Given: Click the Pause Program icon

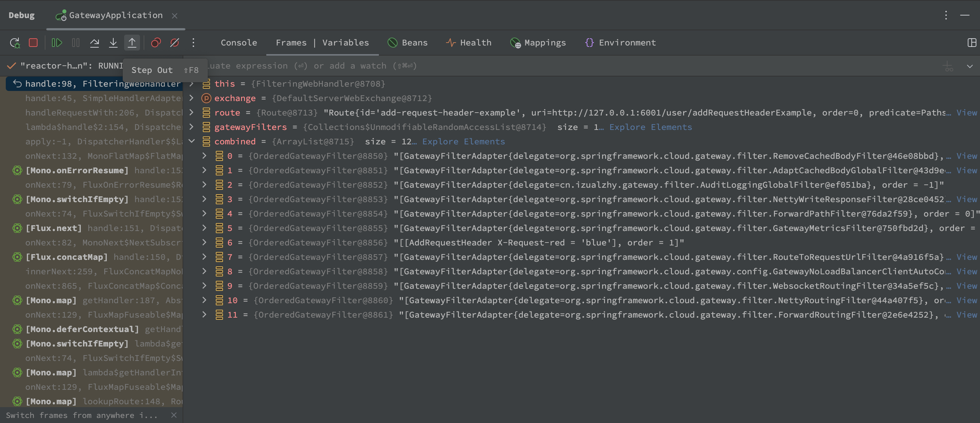Looking at the screenshot, I should coord(76,43).
